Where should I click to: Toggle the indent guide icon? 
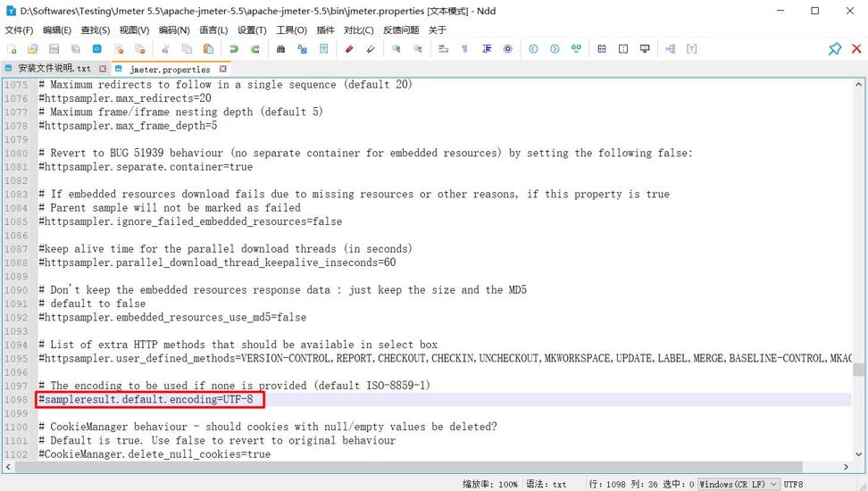point(487,49)
